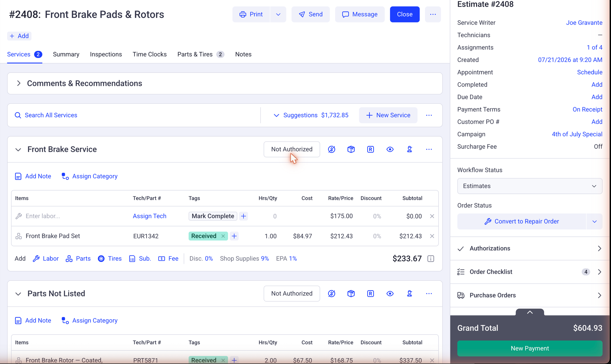The image size is (611, 364).
Task: Select the Services tab
Action: tap(25, 54)
